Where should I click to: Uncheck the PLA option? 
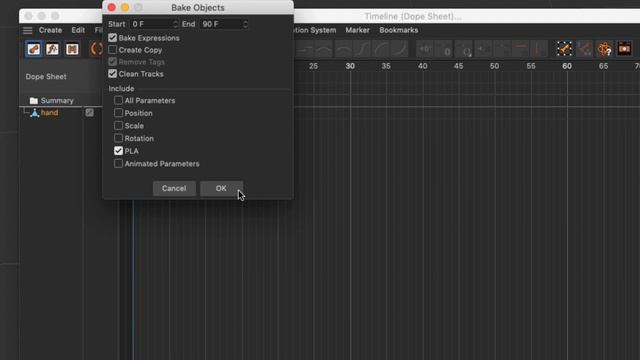click(118, 151)
